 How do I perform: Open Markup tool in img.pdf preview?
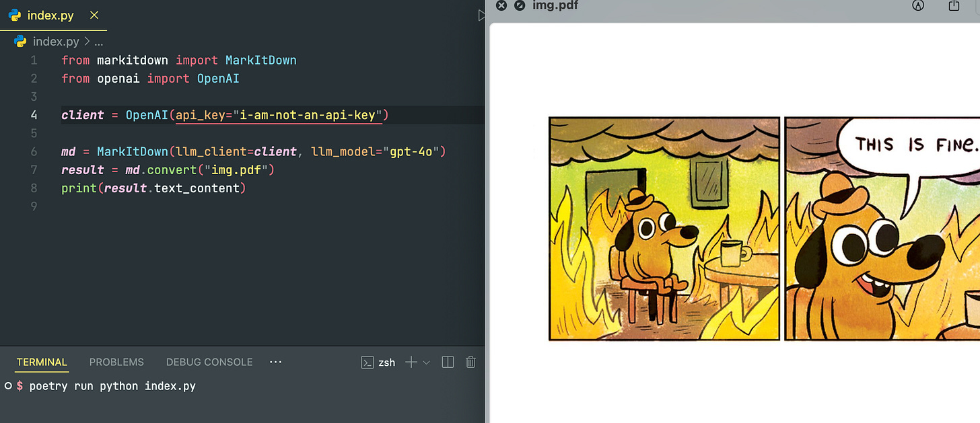pos(917,5)
